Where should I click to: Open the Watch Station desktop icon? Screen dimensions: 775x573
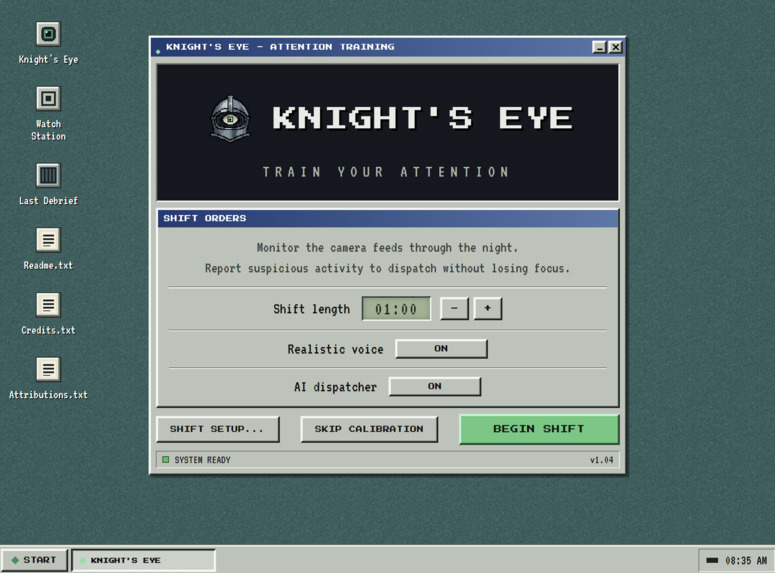[x=48, y=98]
